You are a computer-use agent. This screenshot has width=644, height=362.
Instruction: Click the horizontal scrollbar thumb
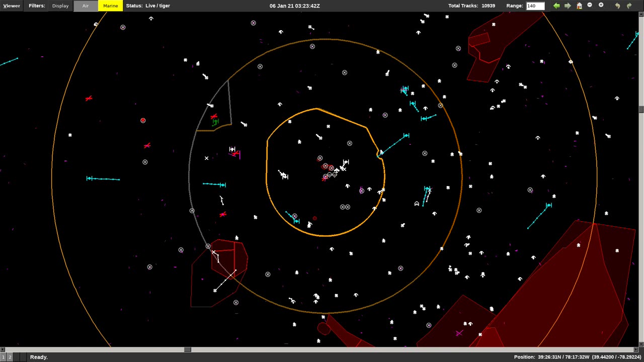pyautogui.click(x=187, y=349)
